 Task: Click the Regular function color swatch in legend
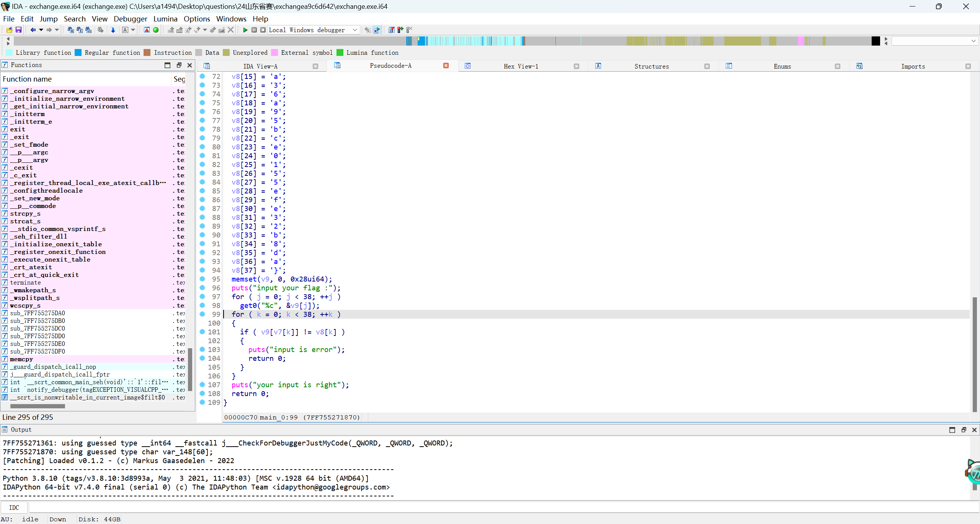pos(78,52)
